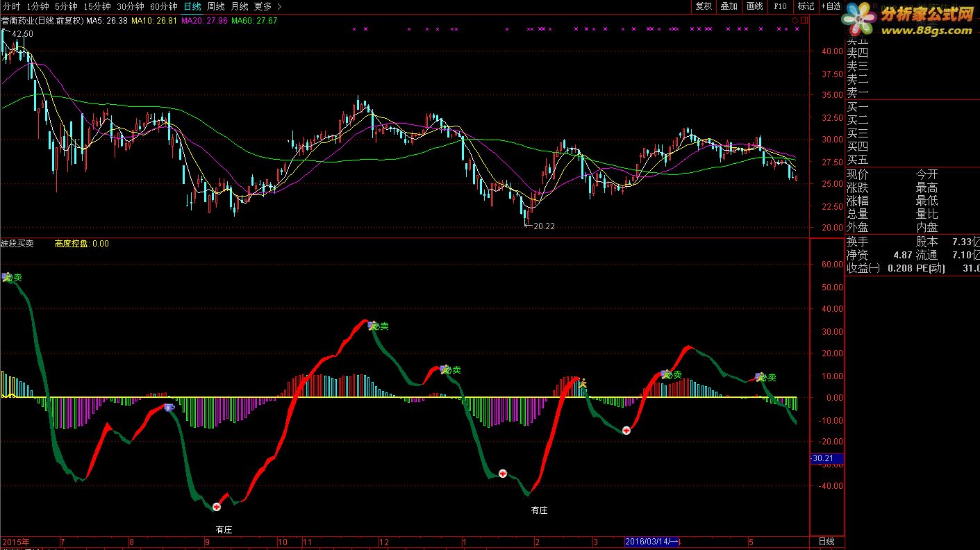Viewport: 980px width, 550px height.
Task: Switch to the 5分钟 chart period
Action: coord(66,6)
